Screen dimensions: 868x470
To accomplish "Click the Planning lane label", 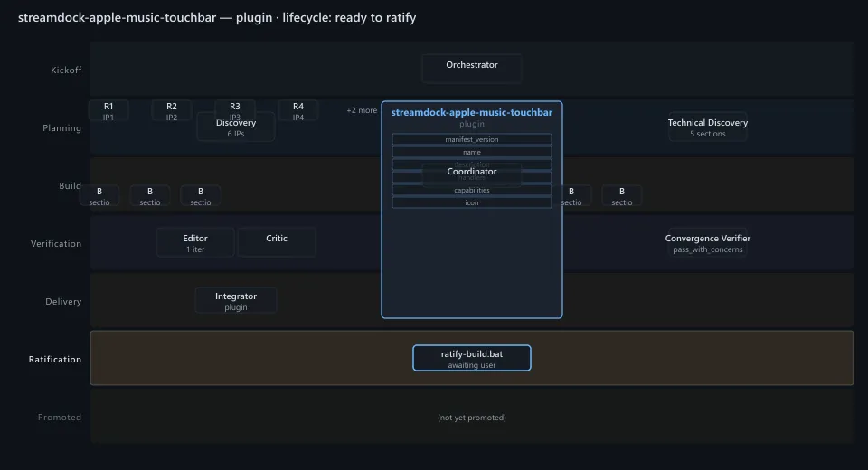I will (x=62, y=127).
